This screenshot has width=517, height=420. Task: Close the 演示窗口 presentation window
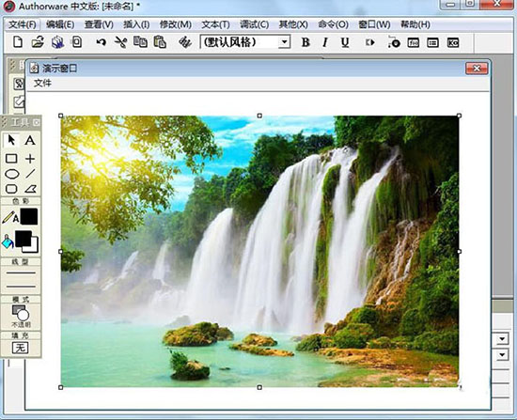pos(477,69)
